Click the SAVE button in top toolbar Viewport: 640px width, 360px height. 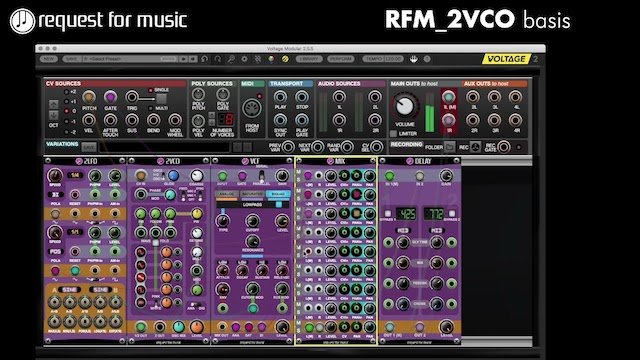pyautogui.click(x=72, y=59)
